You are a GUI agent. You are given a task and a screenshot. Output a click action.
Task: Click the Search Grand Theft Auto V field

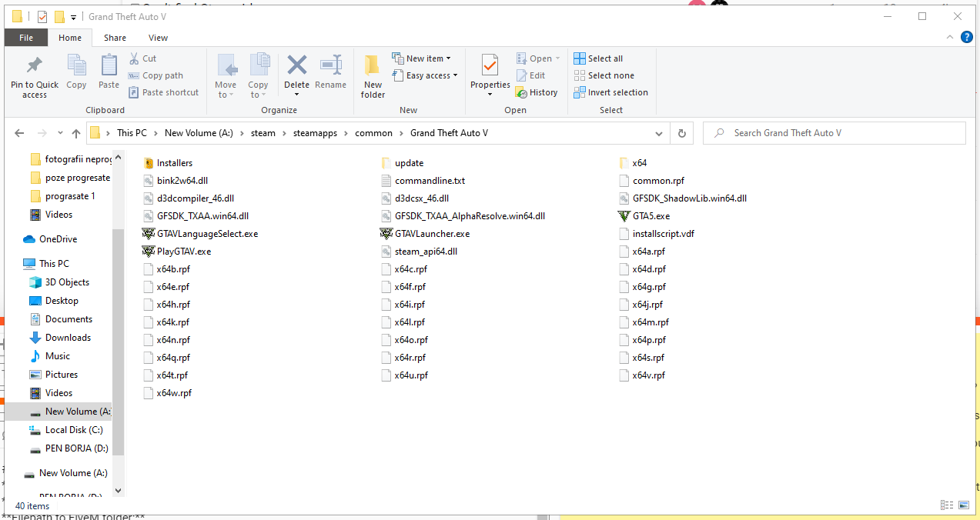(x=839, y=133)
